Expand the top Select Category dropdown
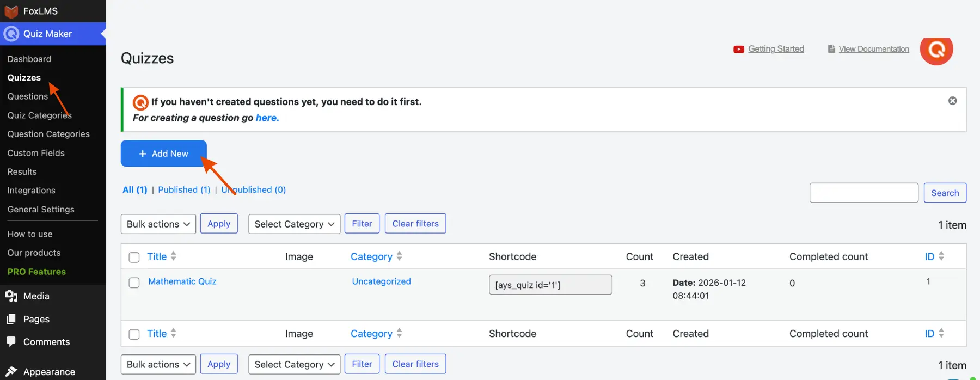Image resolution: width=980 pixels, height=380 pixels. coord(294,224)
